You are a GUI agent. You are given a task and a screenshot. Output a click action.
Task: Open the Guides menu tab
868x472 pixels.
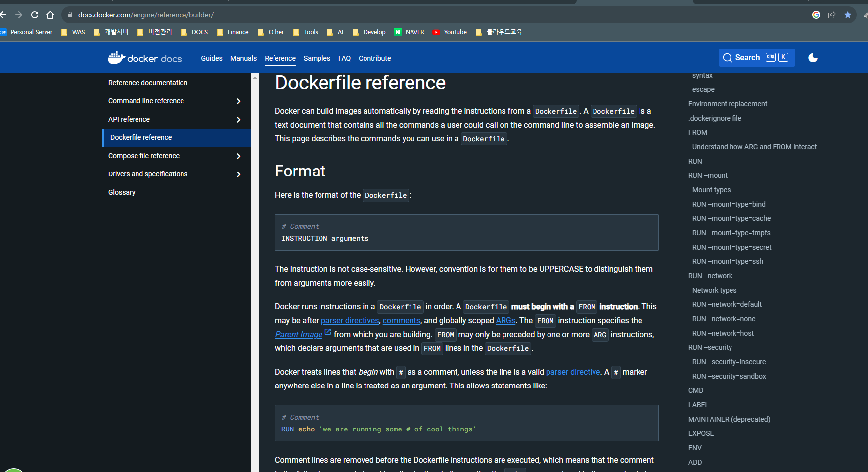click(212, 58)
